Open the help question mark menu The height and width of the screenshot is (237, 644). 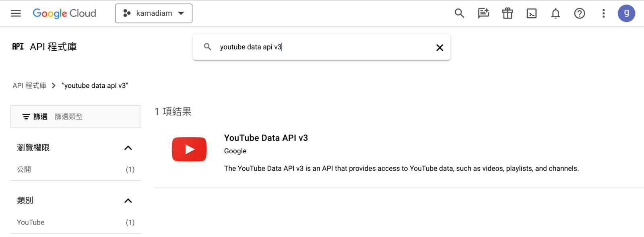580,13
